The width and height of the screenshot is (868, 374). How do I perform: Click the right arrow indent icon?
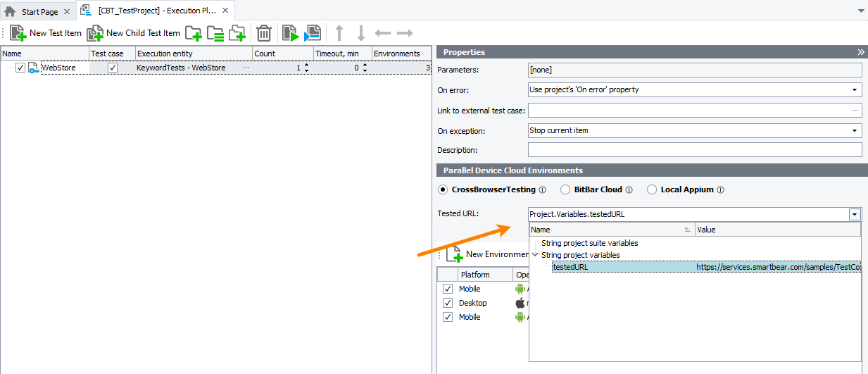tap(404, 32)
